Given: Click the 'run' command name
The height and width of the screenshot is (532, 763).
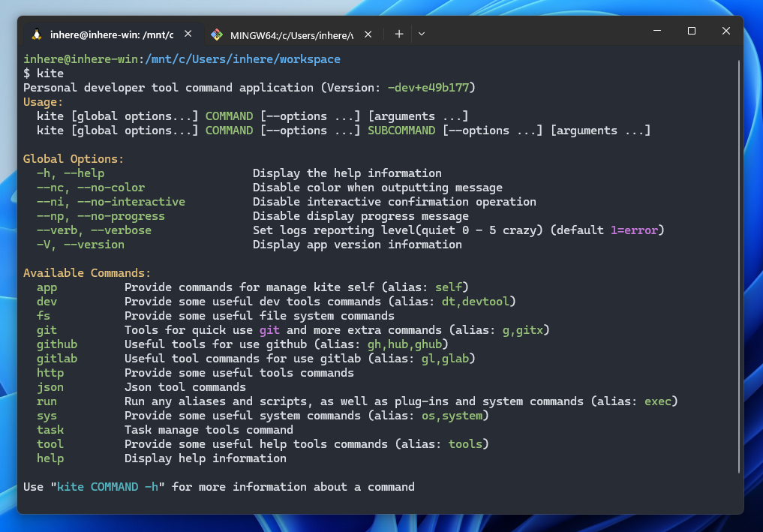Looking at the screenshot, I should 47,401.
